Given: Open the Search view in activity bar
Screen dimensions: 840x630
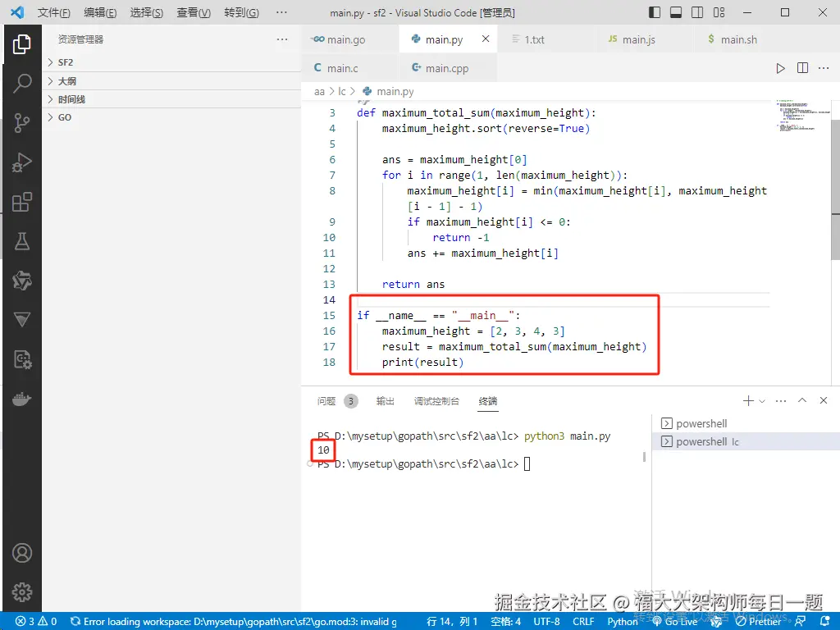Looking at the screenshot, I should pyautogui.click(x=21, y=83).
